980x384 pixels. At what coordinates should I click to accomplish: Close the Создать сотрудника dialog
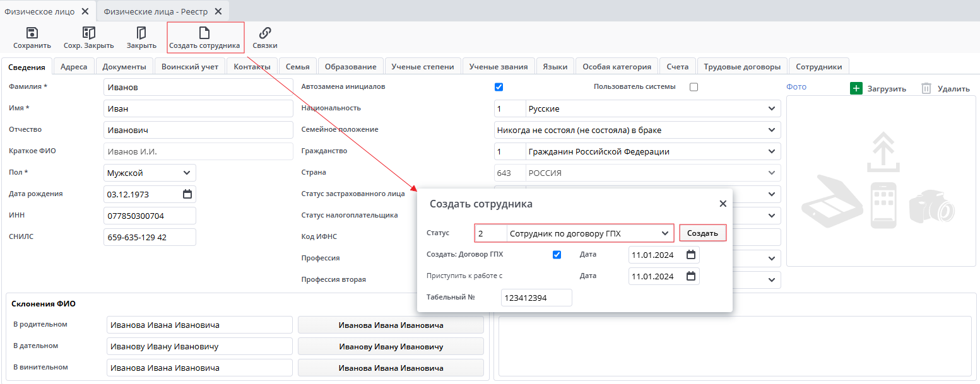pyautogui.click(x=723, y=204)
